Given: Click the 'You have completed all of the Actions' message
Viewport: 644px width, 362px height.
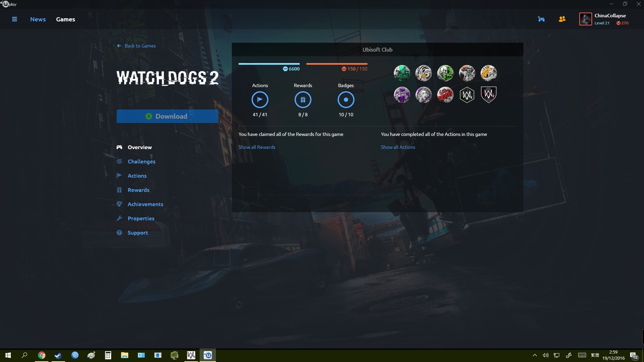Looking at the screenshot, I should 434,134.
